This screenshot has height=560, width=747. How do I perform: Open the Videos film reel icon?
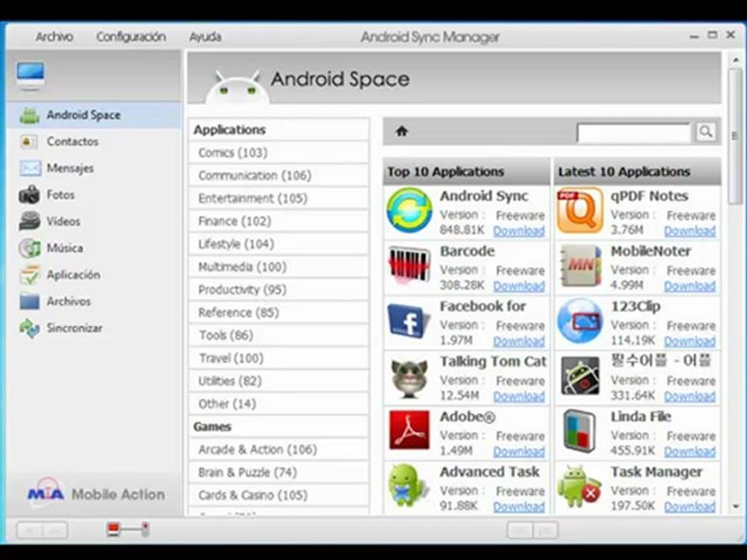30,222
